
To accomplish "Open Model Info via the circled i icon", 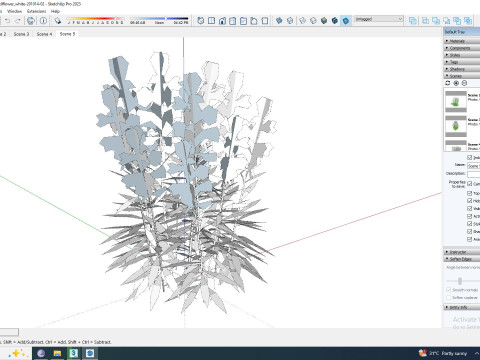I will (43, 21).
